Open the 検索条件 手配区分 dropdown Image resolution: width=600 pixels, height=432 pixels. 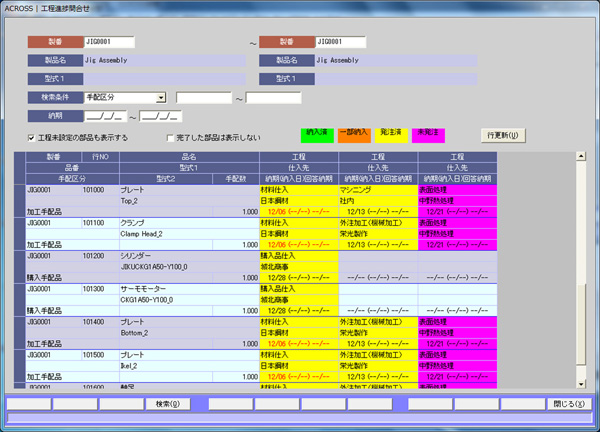coord(161,98)
